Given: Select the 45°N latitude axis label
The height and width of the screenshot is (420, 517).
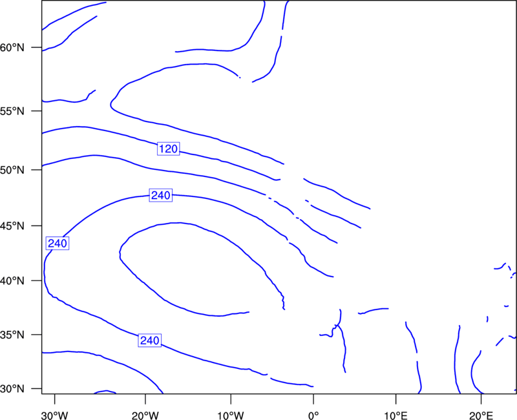Looking at the screenshot, I should 12,226.
